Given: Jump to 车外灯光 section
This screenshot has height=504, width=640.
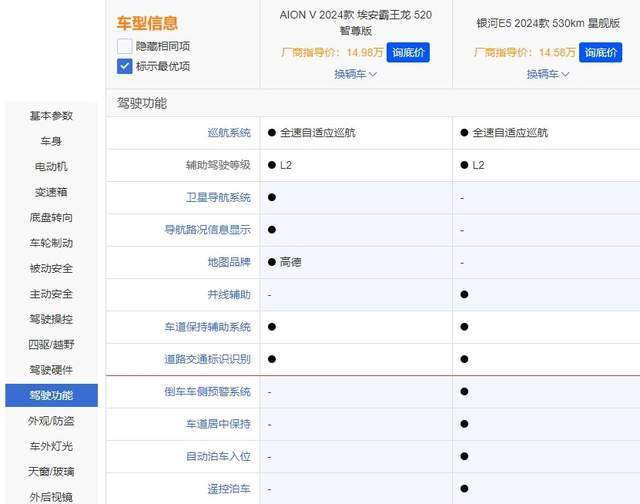Looking at the screenshot, I should click(51, 446).
